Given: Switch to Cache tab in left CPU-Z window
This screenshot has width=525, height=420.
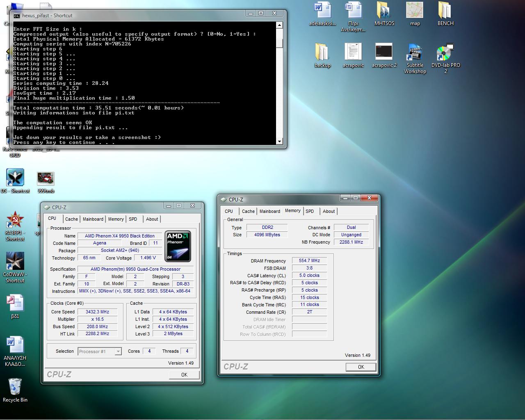Looking at the screenshot, I should pyautogui.click(x=71, y=219).
